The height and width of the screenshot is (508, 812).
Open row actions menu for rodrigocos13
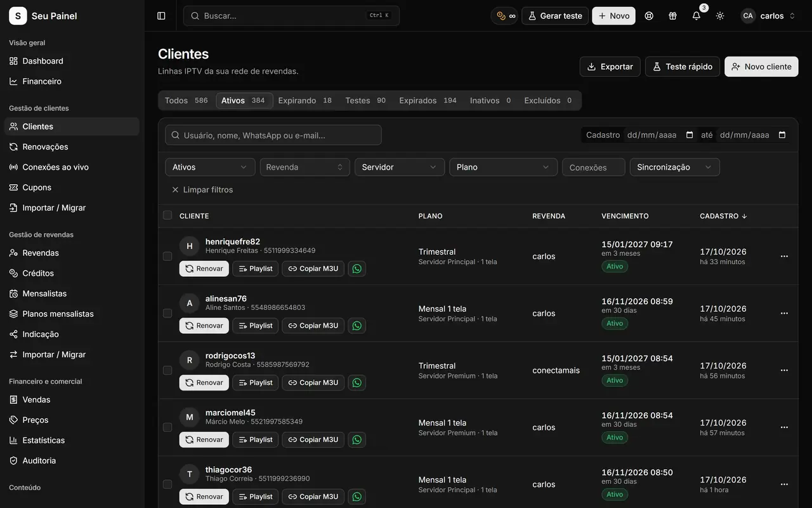coord(784,370)
